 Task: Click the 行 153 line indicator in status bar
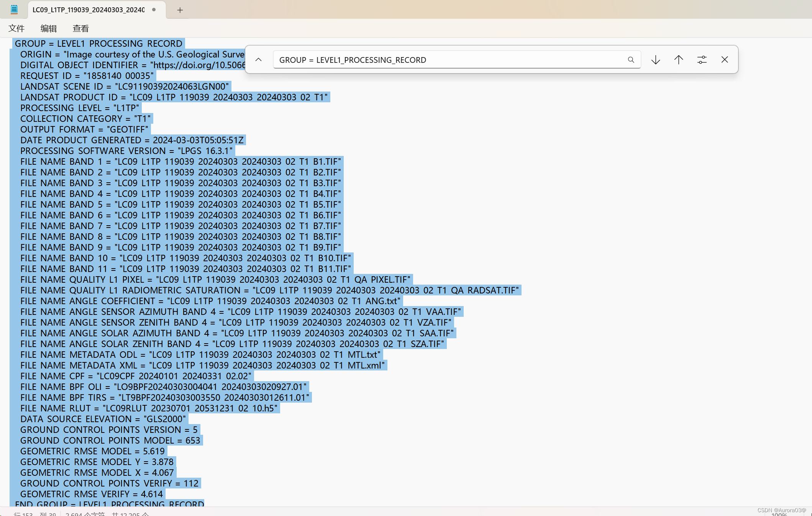point(23,514)
